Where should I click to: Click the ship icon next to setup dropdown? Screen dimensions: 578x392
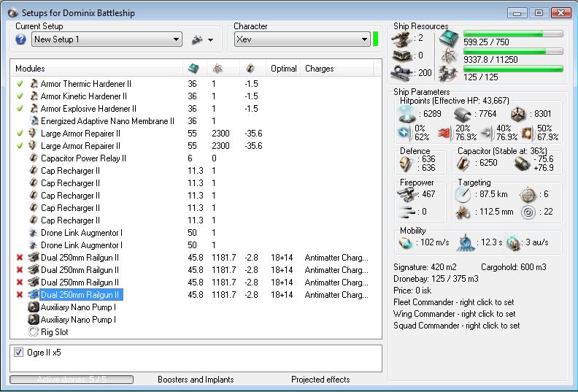pyautogui.click(x=197, y=39)
